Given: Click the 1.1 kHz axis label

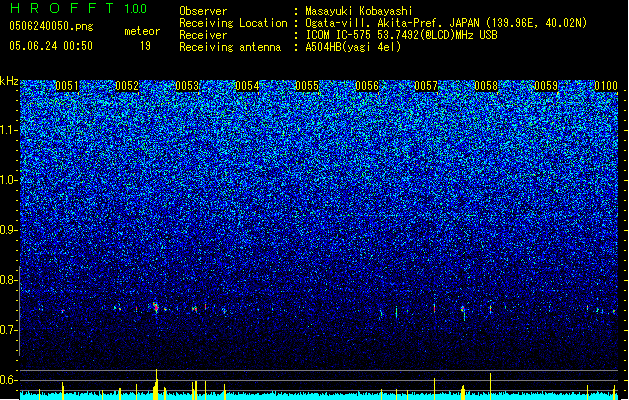Looking at the screenshot, I should click(x=9, y=130).
